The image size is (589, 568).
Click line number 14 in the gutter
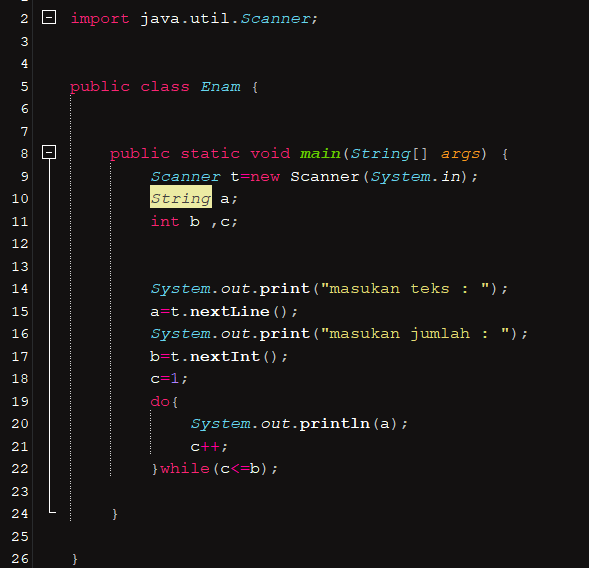[20, 289]
